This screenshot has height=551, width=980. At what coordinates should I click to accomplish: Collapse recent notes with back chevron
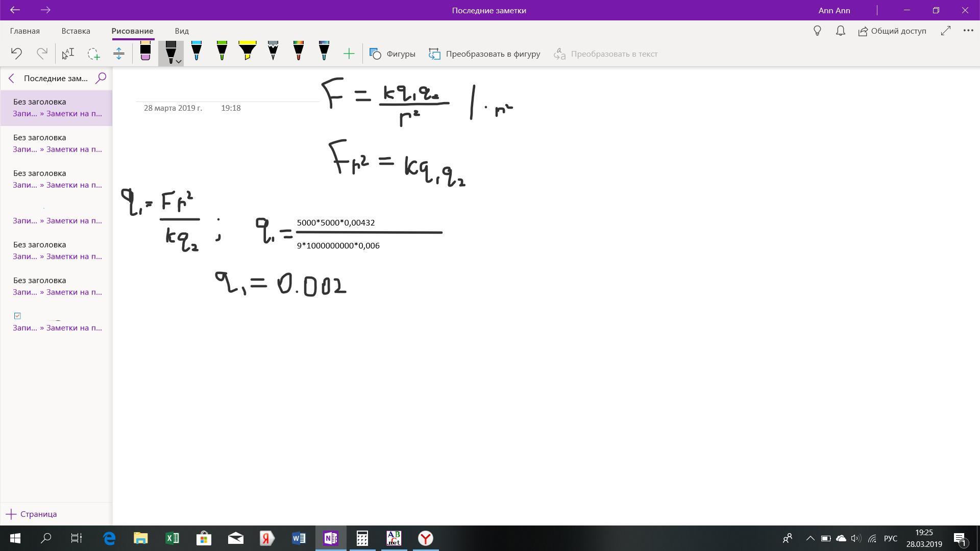pyautogui.click(x=11, y=78)
